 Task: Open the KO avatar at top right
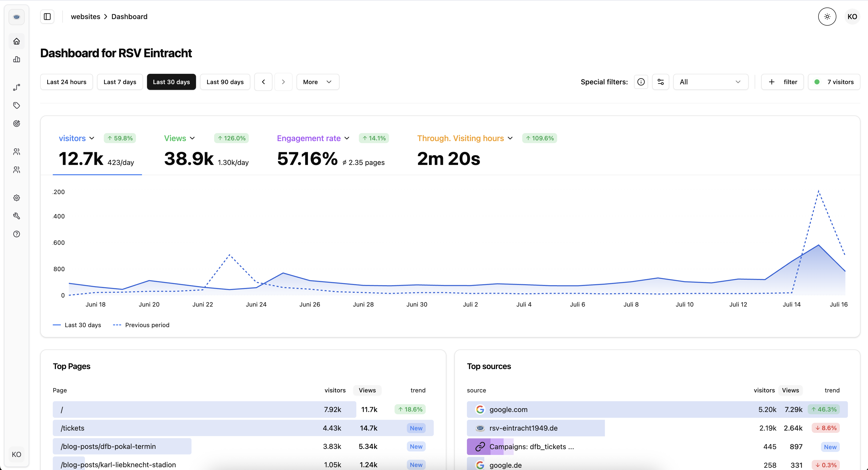click(x=852, y=17)
